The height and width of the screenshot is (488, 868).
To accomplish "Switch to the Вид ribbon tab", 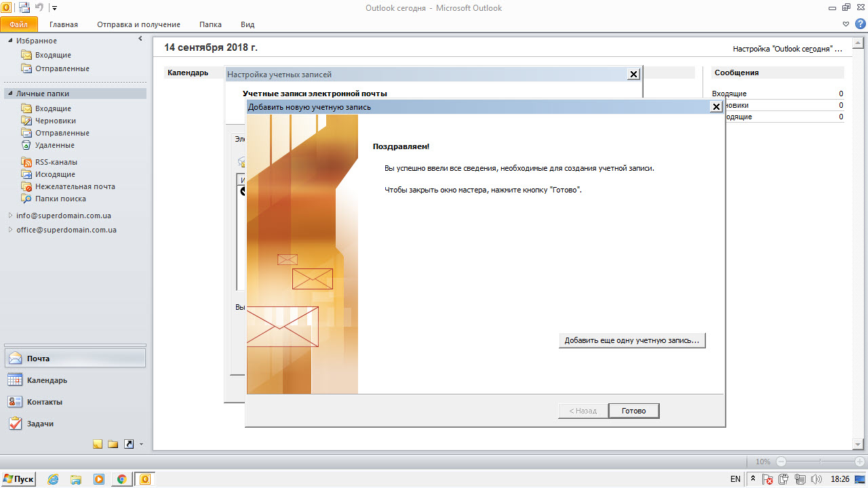I will click(248, 24).
